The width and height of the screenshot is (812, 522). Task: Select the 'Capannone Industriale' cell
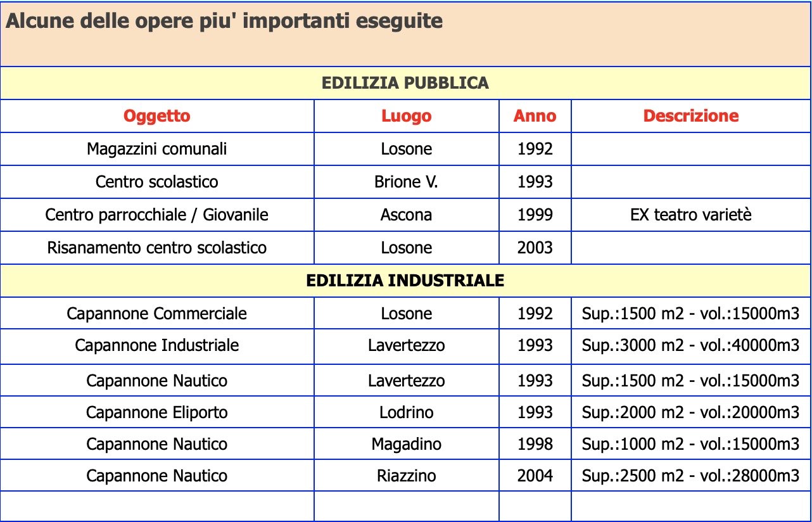(157, 345)
